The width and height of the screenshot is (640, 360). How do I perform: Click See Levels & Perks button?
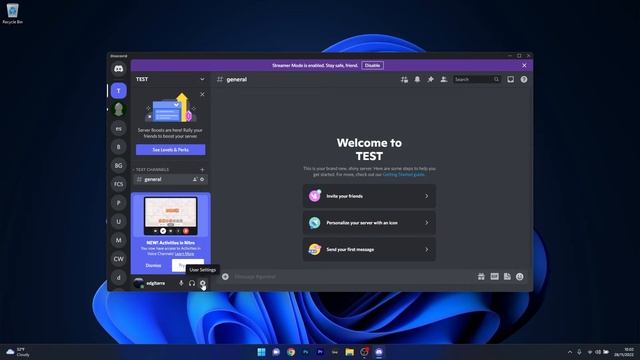point(171,150)
